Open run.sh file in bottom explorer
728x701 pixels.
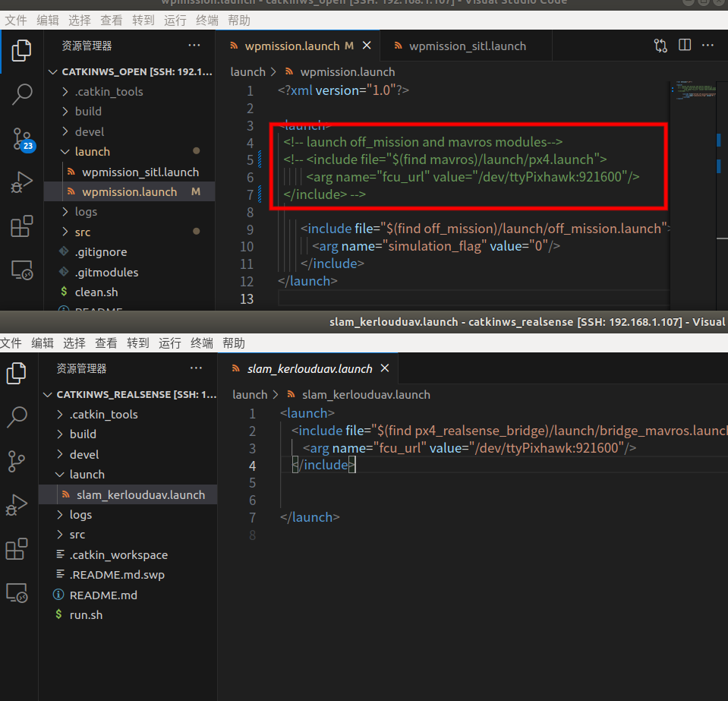[x=86, y=615]
